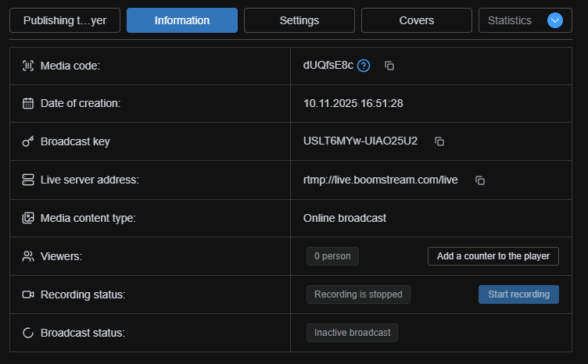
Task: Select the broadcast key USLT6MYw-UIAO25U2
Action: (x=360, y=141)
